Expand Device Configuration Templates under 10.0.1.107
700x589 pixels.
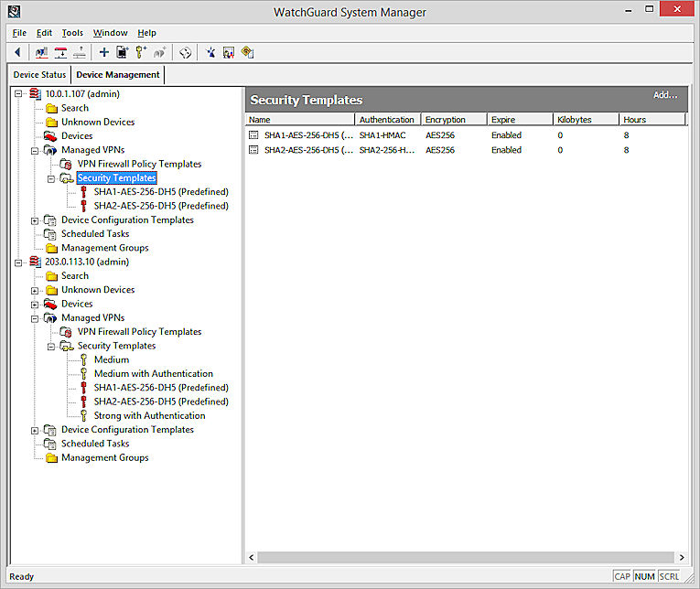click(36, 220)
